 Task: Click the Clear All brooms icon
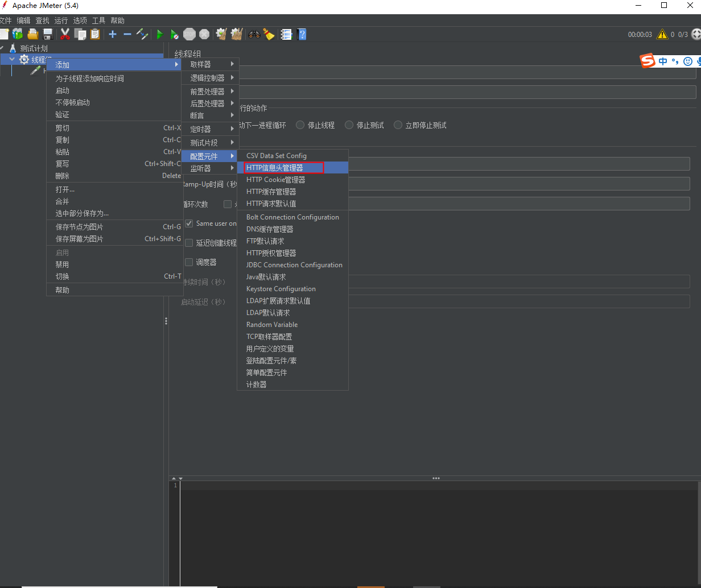(237, 35)
